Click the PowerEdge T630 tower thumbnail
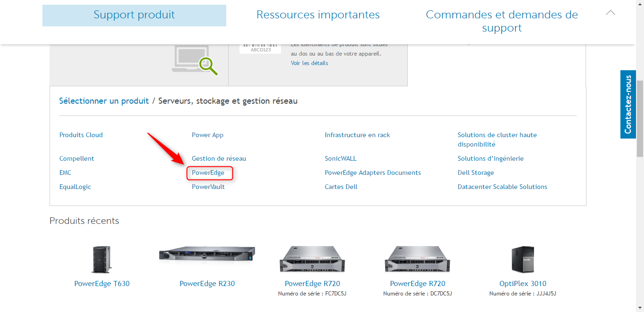 102,260
